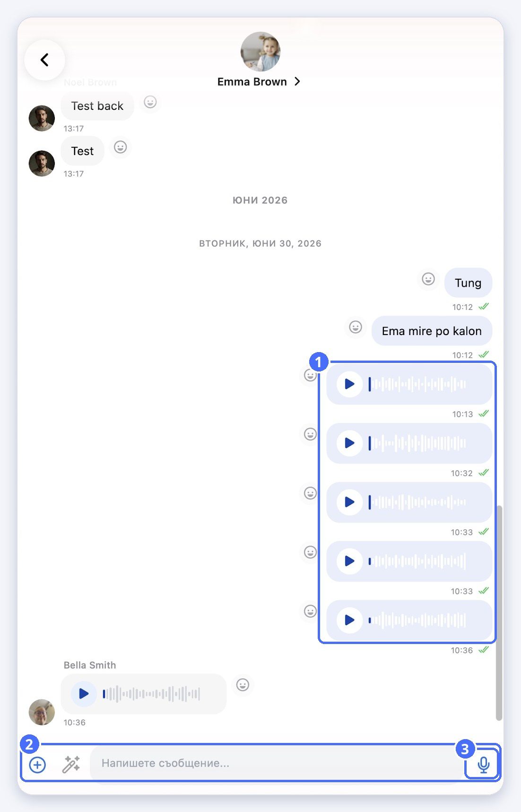The height and width of the screenshot is (812, 521).
Task: React to "Ema mire po kalon" message
Action: (356, 327)
